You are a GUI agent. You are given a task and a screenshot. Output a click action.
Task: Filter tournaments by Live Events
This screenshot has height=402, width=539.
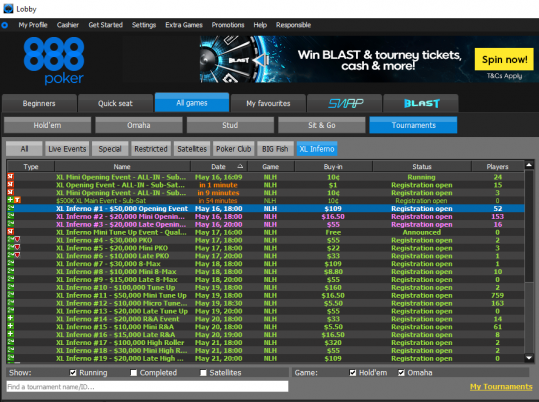pyautogui.click(x=67, y=149)
